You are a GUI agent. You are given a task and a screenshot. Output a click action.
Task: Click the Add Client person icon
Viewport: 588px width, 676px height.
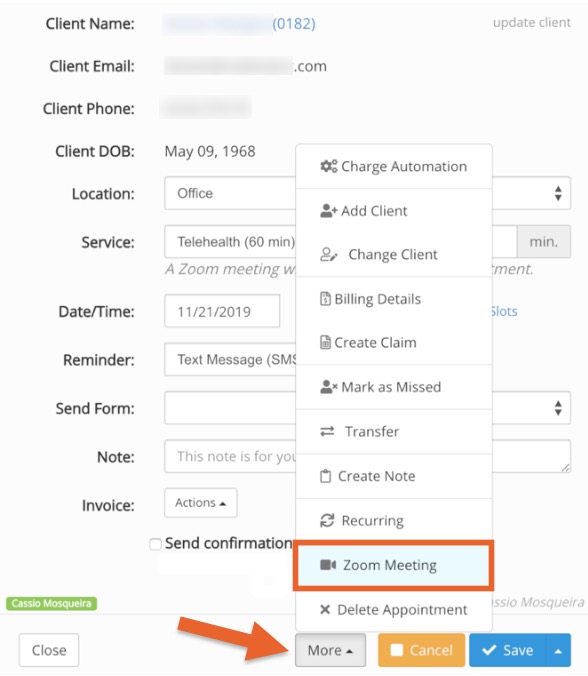tap(328, 211)
